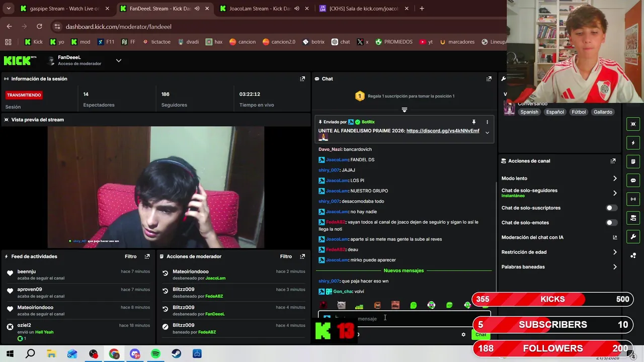Open the discord.gg link in pinned message
Screen dimensions: 644x362
click(x=443, y=131)
